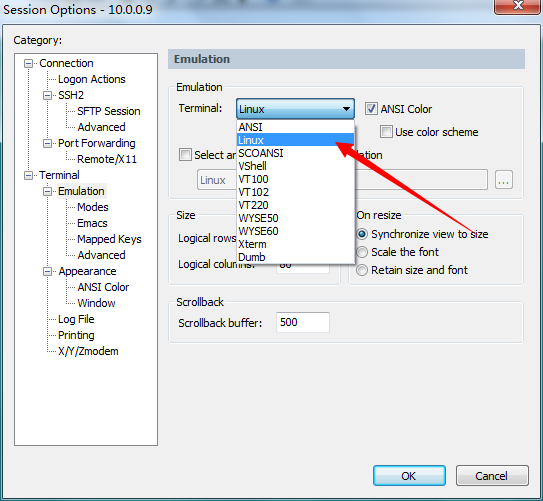Confirm with the OK button
543x501 pixels.
click(x=409, y=476)
